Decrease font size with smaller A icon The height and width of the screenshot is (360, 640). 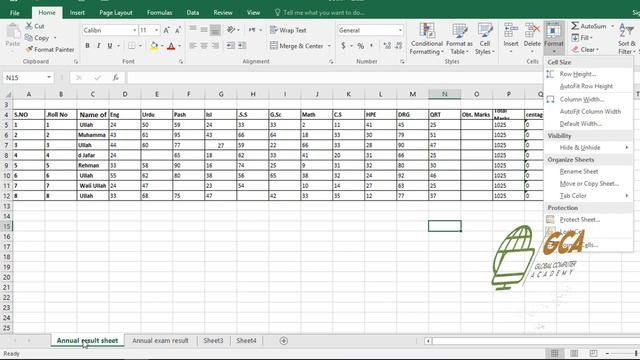(178, 30)
